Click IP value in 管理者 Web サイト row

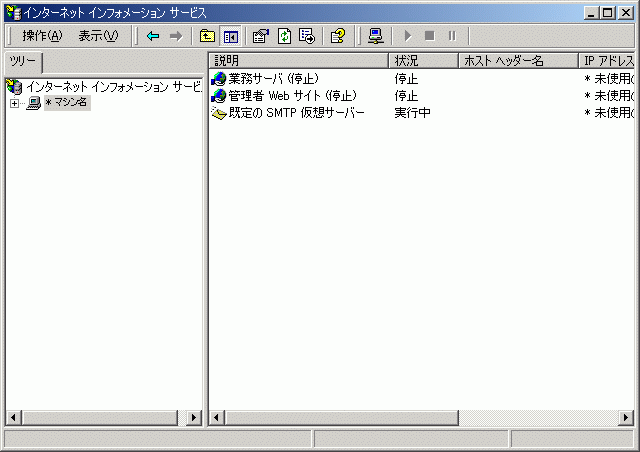tap(609, 96)
